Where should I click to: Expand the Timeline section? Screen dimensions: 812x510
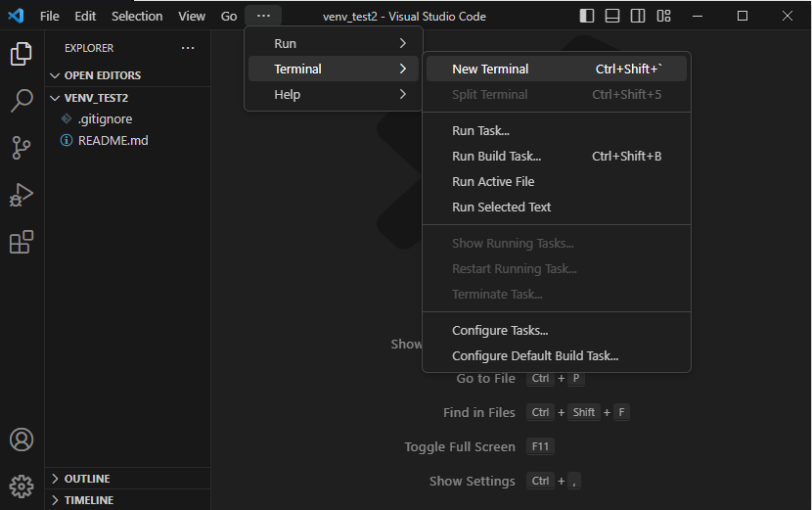(x=129, y=500)
